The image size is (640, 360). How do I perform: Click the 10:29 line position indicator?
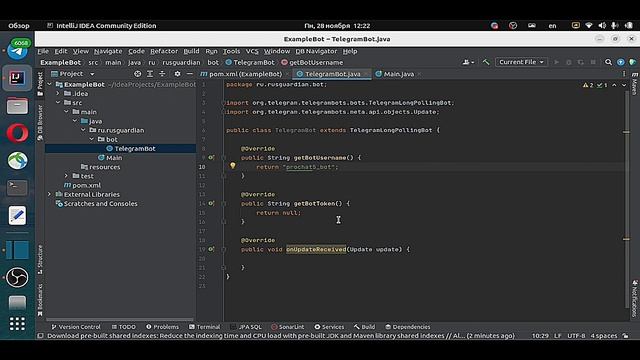[540, 336]
